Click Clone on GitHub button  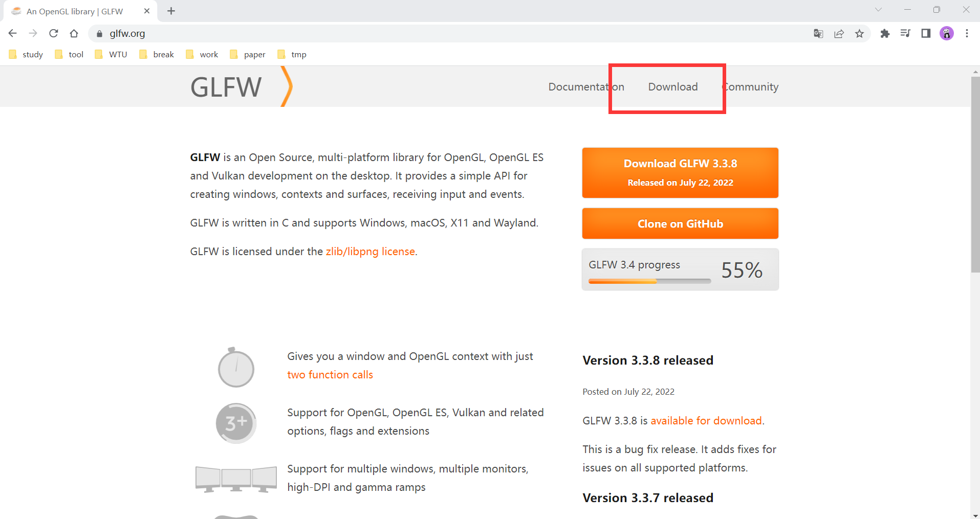(680, 223)
